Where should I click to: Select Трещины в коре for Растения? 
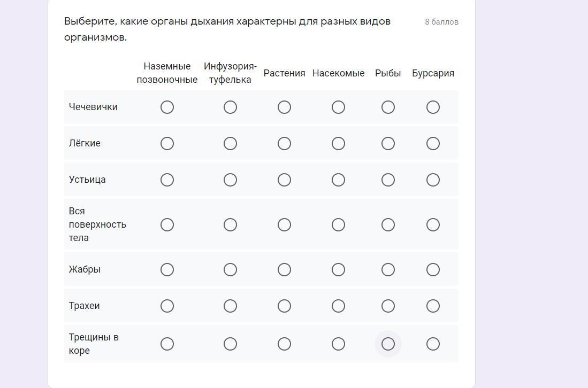coord(284,344)
